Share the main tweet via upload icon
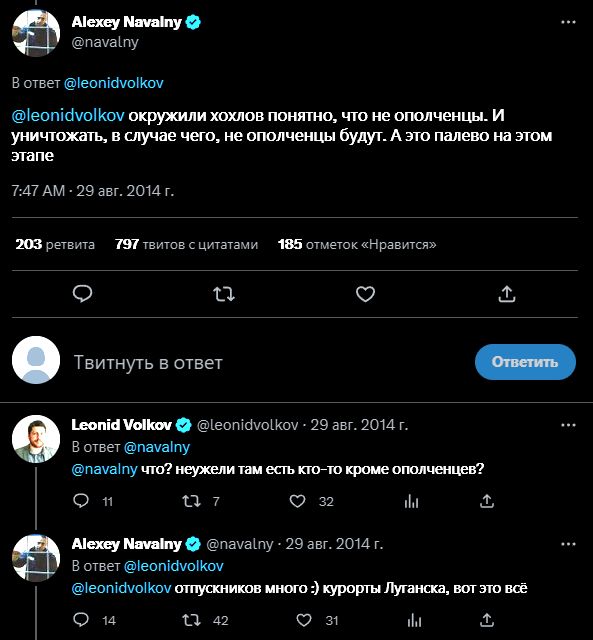The image size is (593, 640). pyautogui.click(x=506, y=293)
